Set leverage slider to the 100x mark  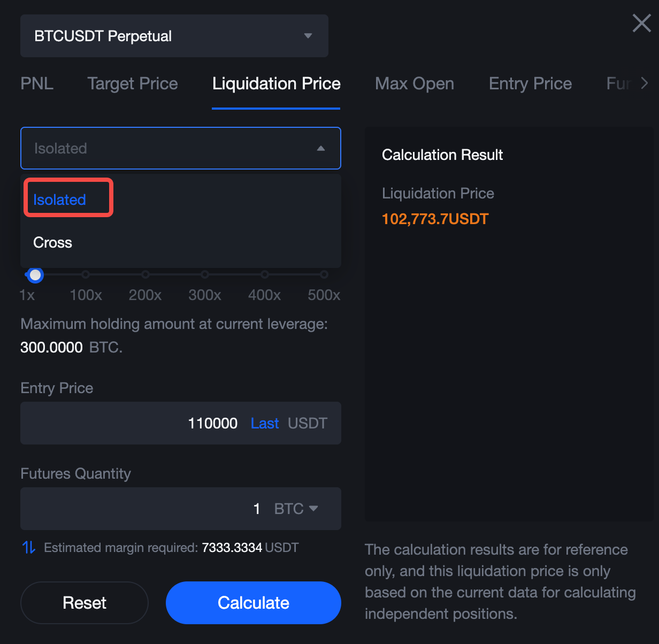click(86, 275)
